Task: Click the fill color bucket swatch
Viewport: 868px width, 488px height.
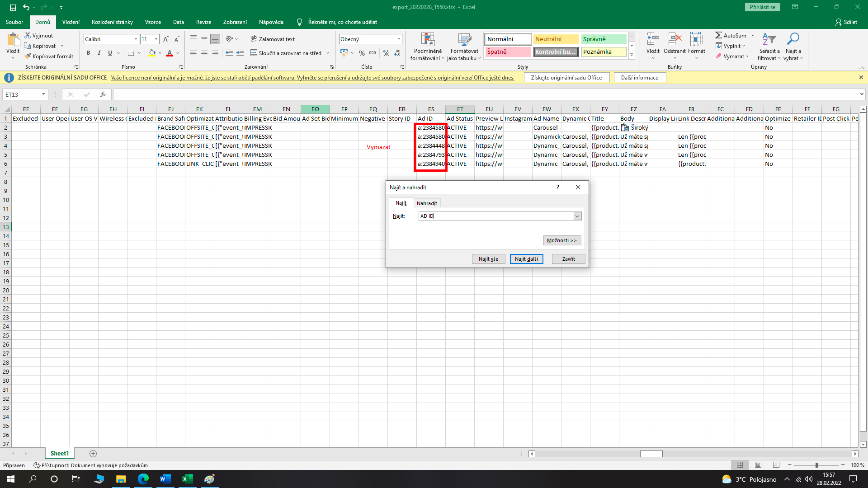Action: coord(152,53)
